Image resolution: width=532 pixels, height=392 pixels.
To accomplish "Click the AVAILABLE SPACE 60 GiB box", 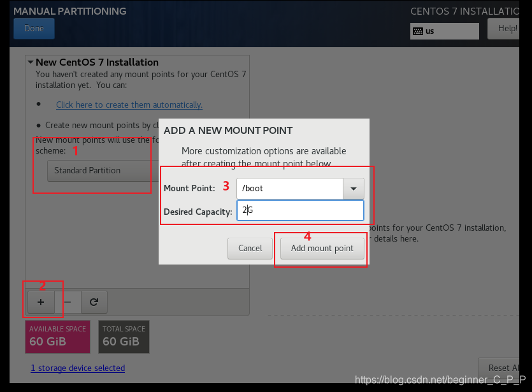I will [x=58, y=337].
